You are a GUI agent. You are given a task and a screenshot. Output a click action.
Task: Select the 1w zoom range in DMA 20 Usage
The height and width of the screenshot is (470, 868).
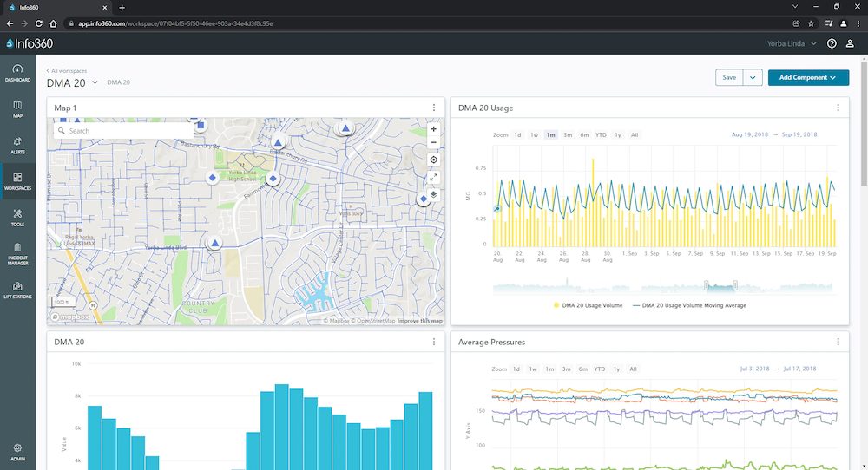(x=534, y=135)
